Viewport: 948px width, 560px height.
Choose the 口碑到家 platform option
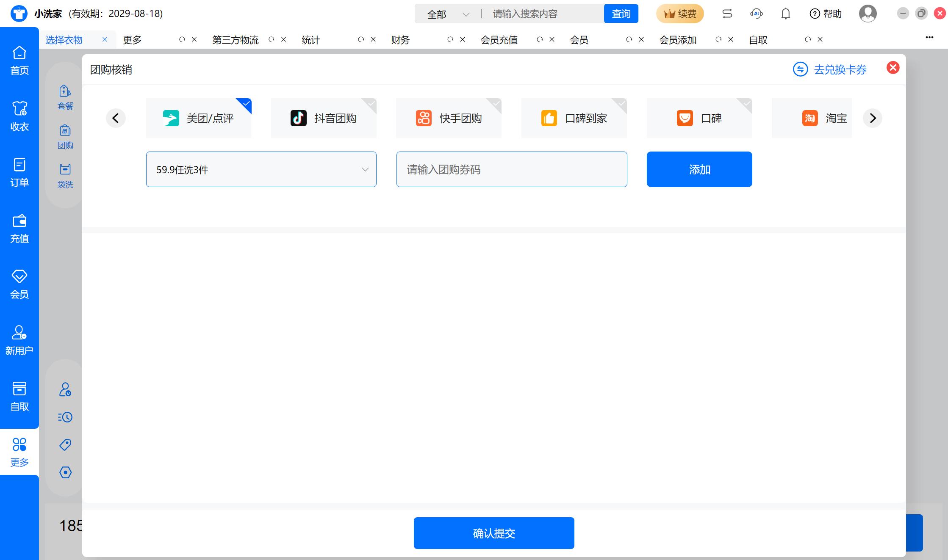point(574,118)
